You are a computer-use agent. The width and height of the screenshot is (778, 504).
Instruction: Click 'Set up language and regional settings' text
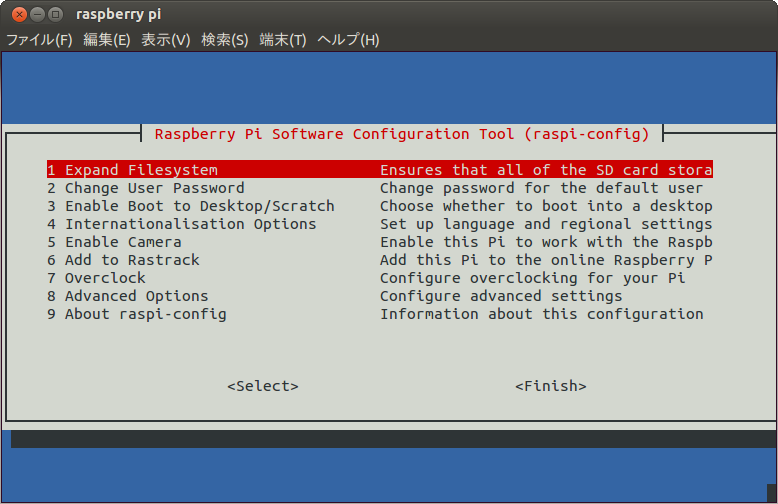546,224
